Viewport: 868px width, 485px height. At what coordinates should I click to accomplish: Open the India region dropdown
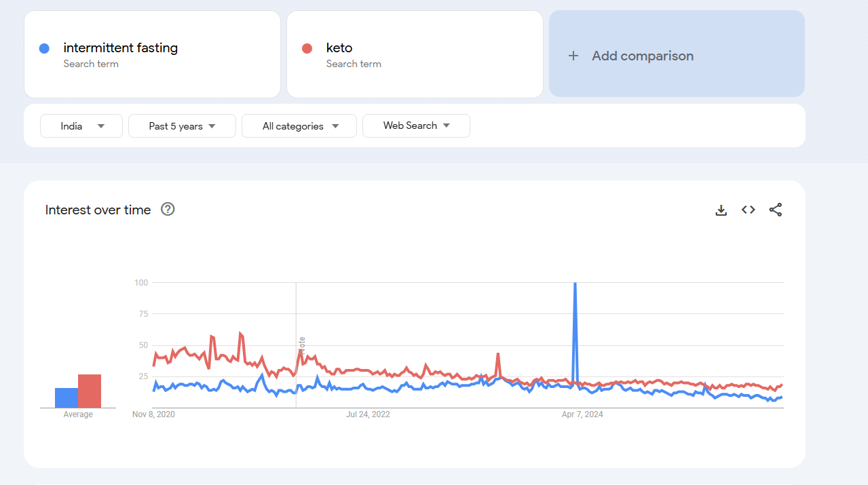pos(81,125)
